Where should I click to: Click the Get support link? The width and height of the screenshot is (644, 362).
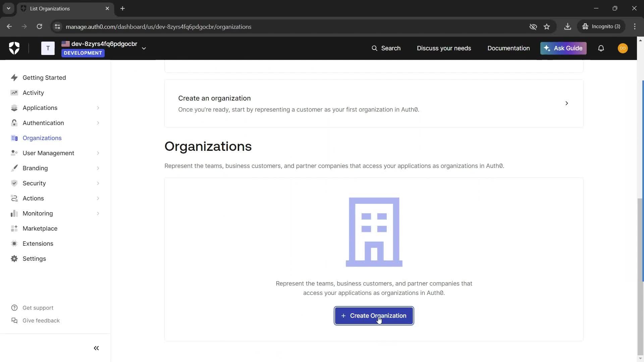[x=38, y=308]
